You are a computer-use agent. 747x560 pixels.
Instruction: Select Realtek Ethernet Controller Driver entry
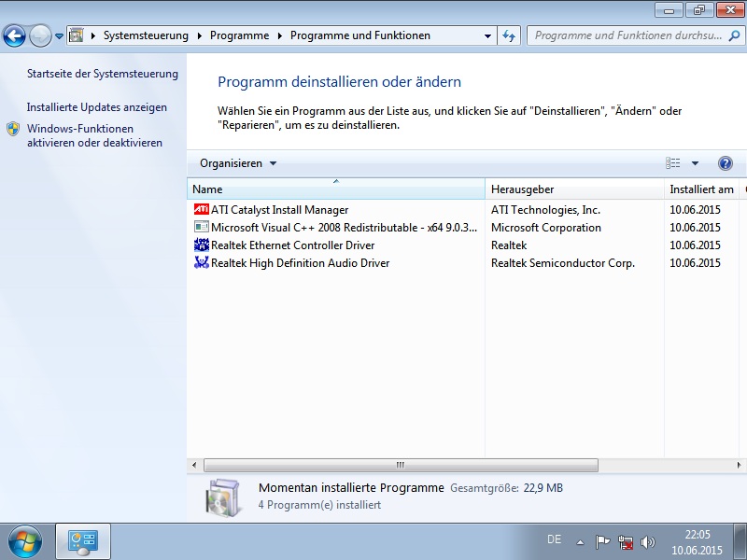pyautogui.click(x=292, y=245)
